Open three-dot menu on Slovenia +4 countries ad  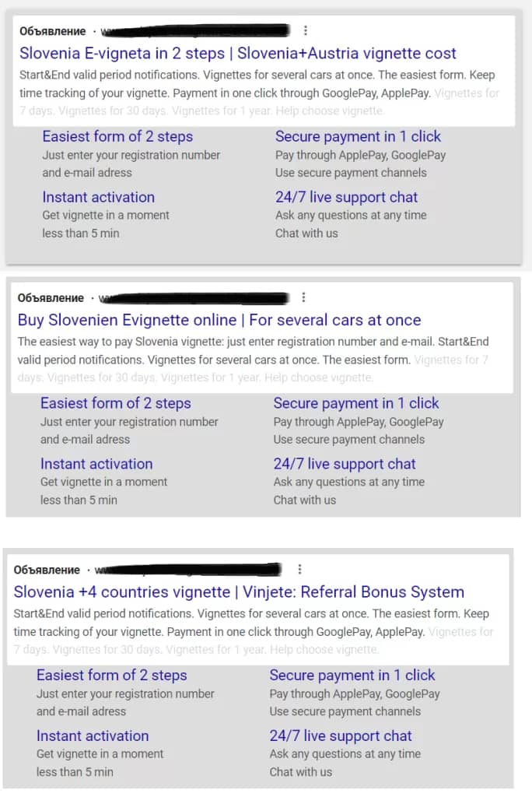tap(299, 569)
